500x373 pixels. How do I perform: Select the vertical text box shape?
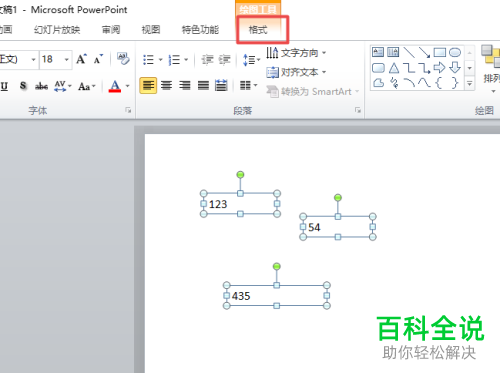(393, 52)
